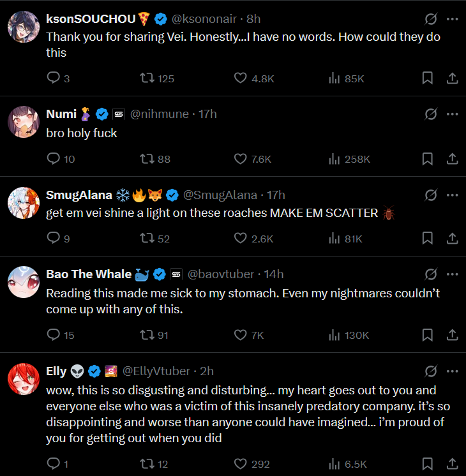Retweet Elly's tweet with 12 retweets
Screen dimensions: 466x476
(147, 463)
